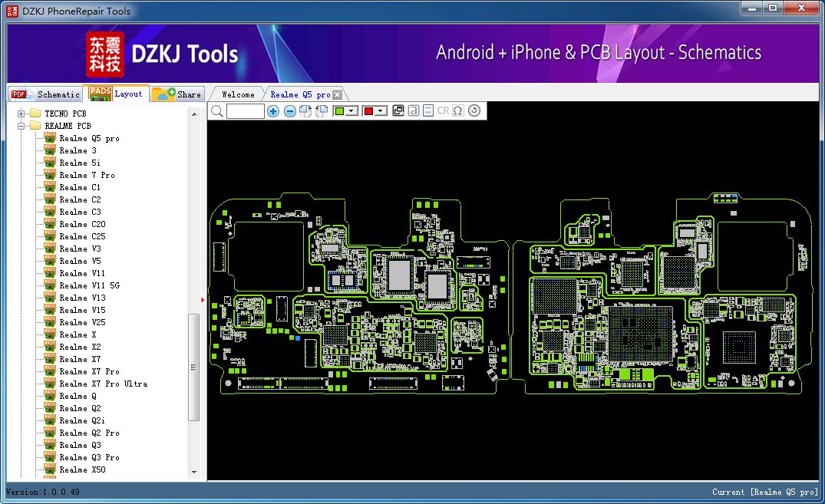The image size is (825, 504).
Task: Toggle the component outline display button
Action: pyautogui.click(x=428, y=111)
